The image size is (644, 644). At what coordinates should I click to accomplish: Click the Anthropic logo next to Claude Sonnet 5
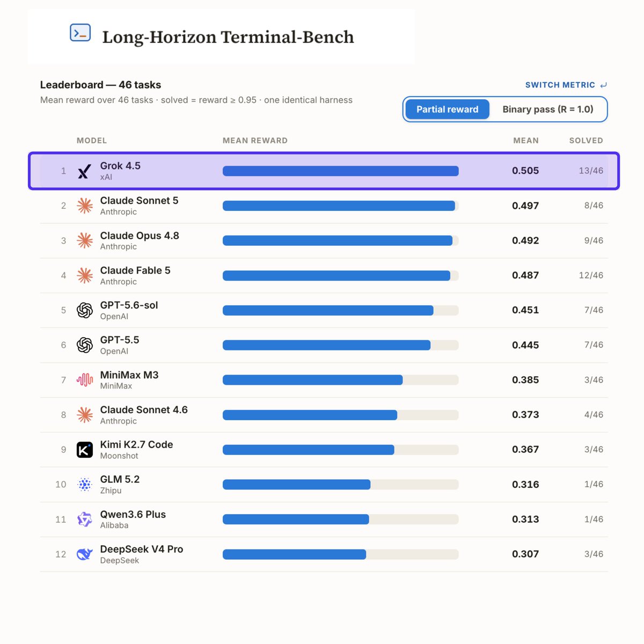pos(85,206)
